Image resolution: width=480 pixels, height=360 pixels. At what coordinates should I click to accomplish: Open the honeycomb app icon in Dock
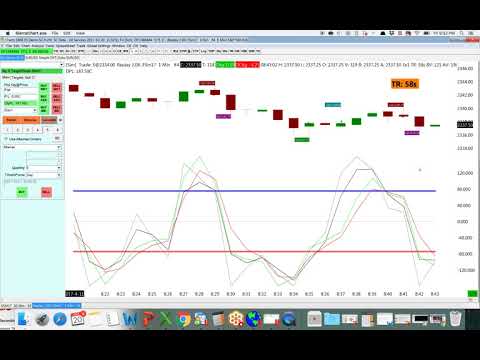pyautogui.click(x=236, y=319)
